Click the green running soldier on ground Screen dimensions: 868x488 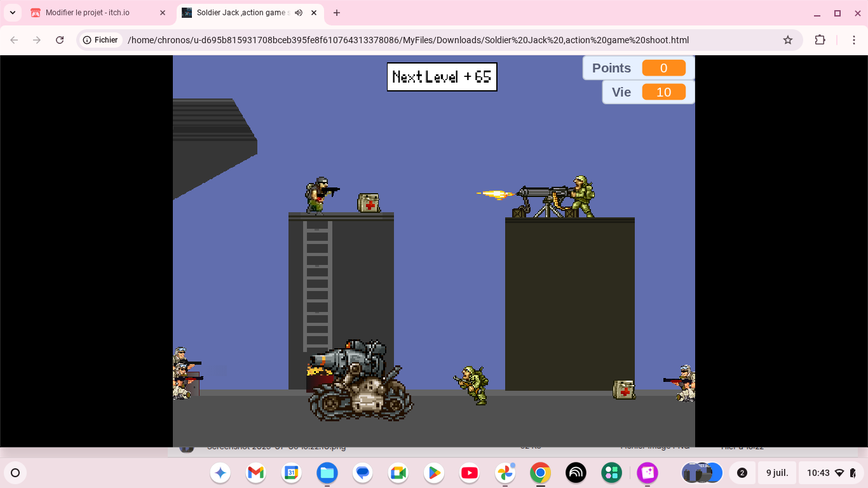pos(472,385)
